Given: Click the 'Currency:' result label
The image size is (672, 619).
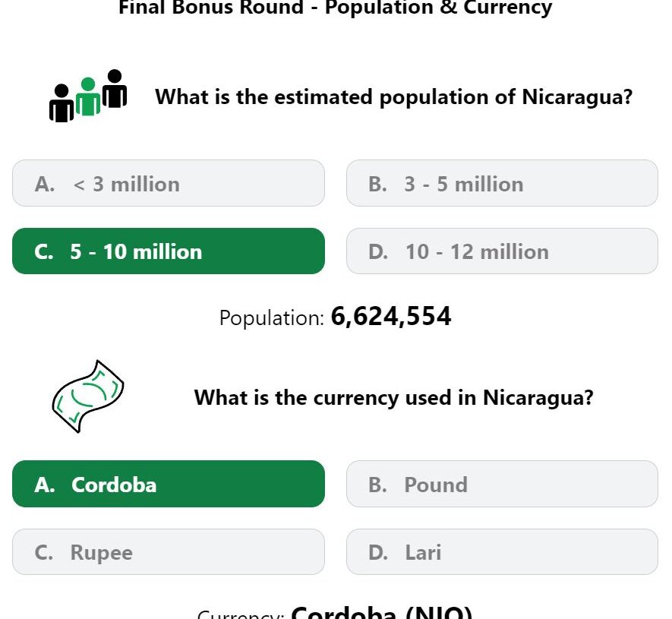Looking at the screenshot, I should (241, 614).
